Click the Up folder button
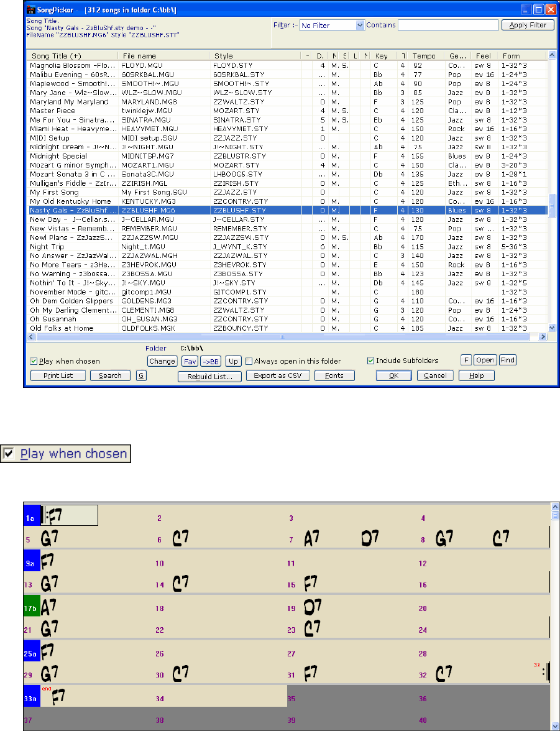The image size is (560, 731). pyautogui.click(x=233, y=361)
